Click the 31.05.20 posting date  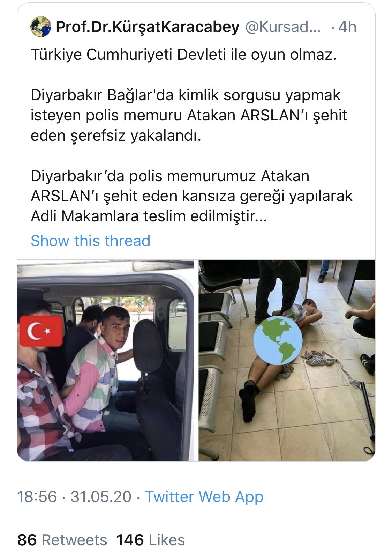point(101,496)
